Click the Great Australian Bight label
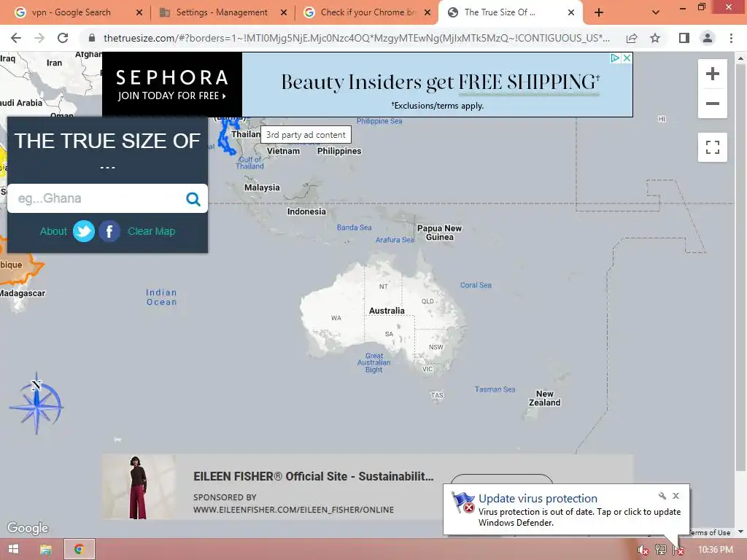Viewport: 747px width, 560px height. tap(374, 363)
